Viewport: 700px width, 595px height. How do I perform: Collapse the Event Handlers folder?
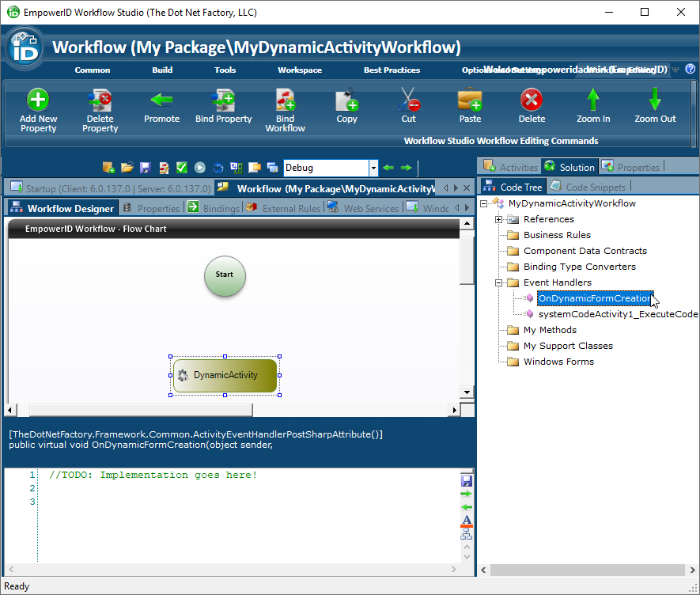tap(498, 282)
